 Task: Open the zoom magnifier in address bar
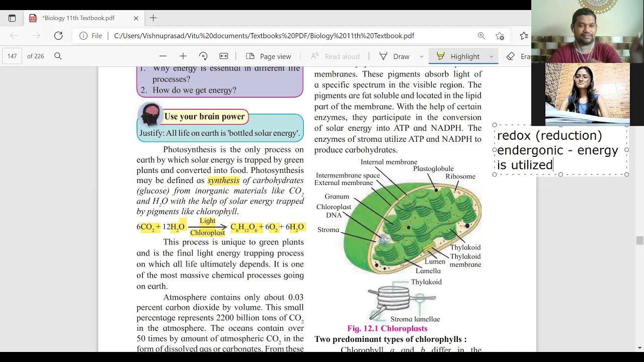[x=481, y=36]
